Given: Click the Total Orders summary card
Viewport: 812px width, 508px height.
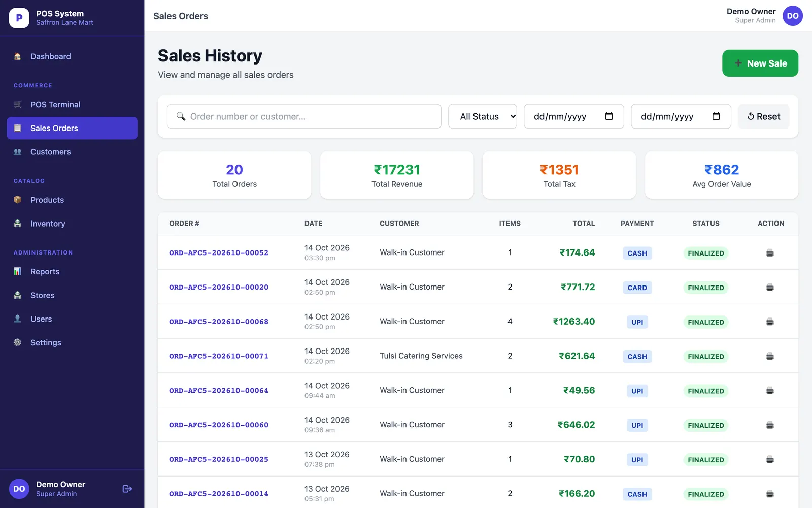Looking at the screenshot, I should tap(234, 175).
